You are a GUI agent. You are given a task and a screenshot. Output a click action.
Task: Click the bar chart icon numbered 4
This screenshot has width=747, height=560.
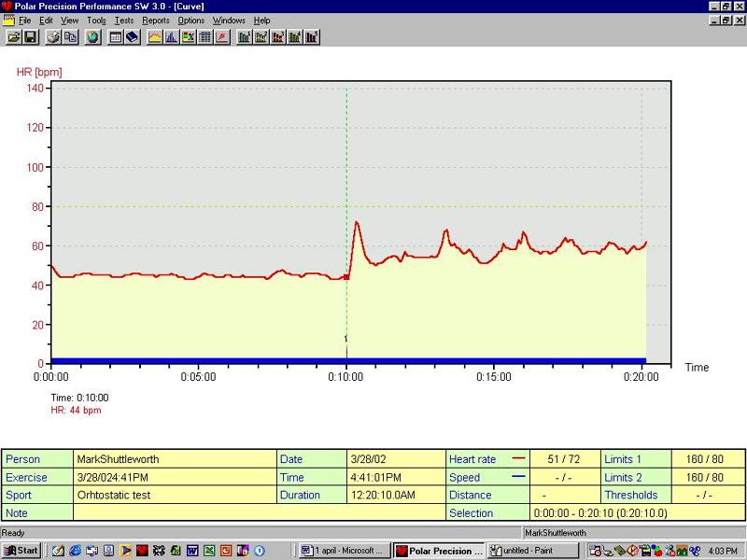point(295,36)
